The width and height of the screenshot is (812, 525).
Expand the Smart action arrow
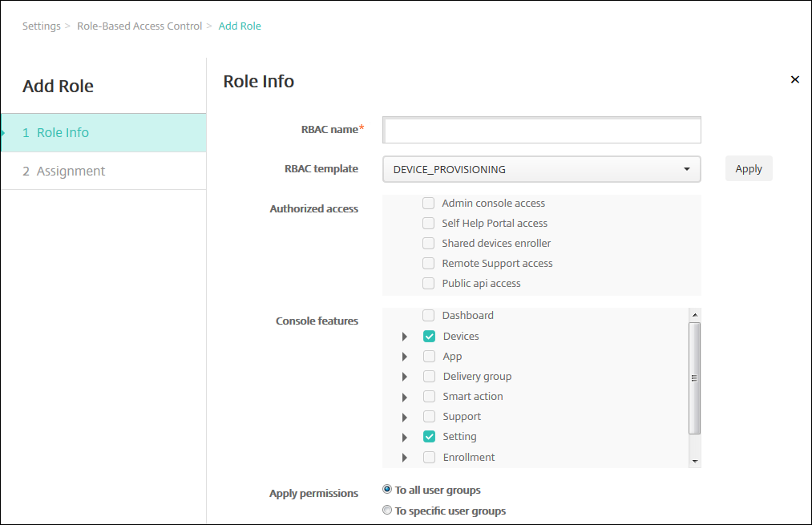(x=405, y=397)
